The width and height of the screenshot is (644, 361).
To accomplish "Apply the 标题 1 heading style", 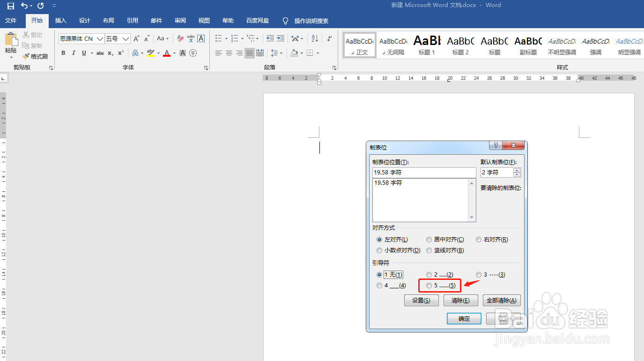I will 427,45.
